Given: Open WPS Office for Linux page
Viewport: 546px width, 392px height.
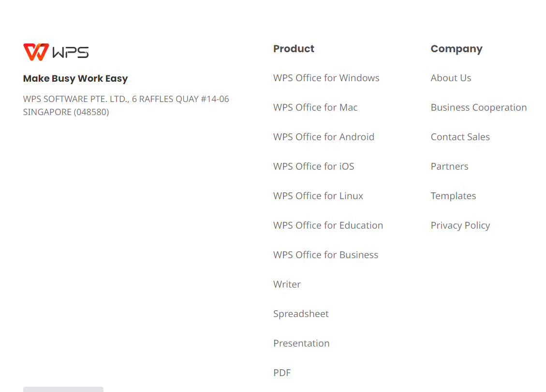Looking at the screenshot, I should 318,196.
